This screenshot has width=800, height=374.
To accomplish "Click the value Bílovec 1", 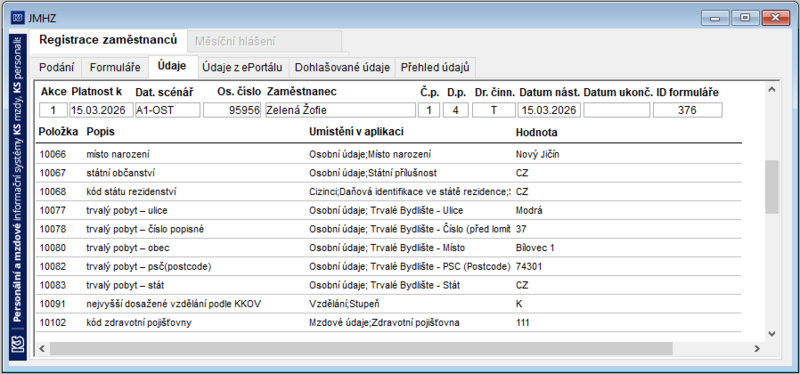I will pos(535,248).
